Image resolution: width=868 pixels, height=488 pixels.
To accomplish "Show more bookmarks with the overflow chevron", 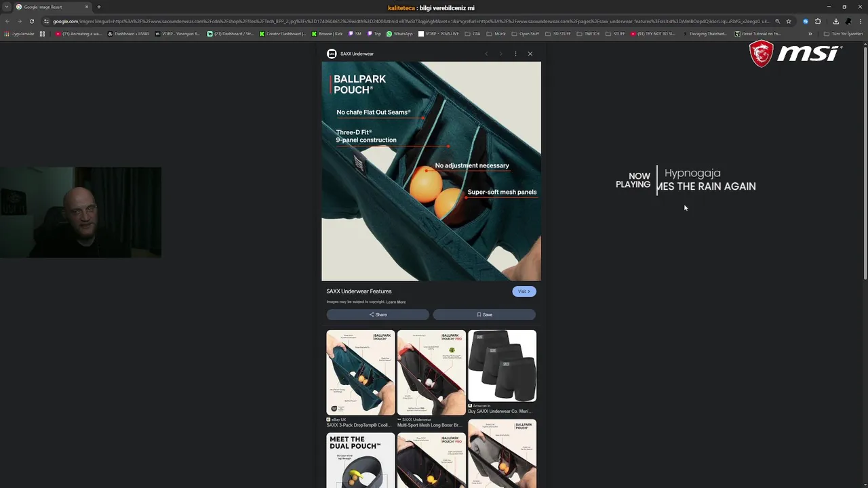I will click(x=810, y=34).
